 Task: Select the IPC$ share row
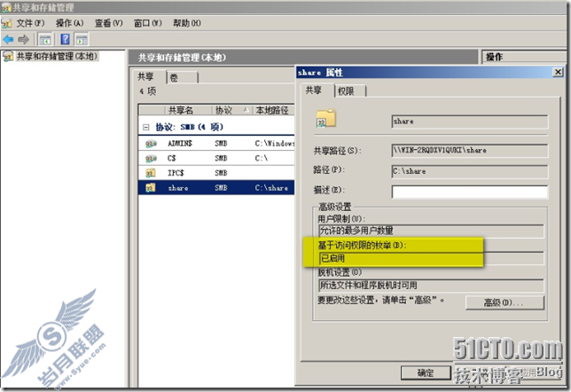[216, 173]
